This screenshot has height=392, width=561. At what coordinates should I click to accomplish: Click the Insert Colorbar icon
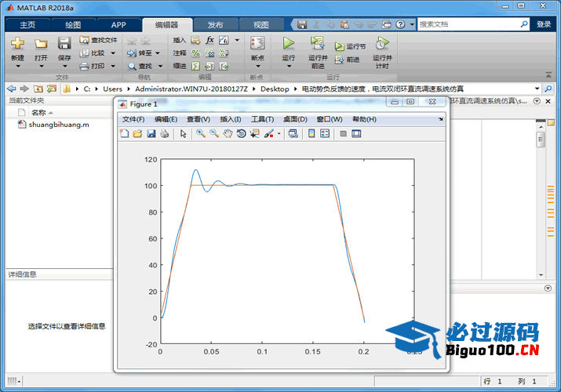(311, 134)
